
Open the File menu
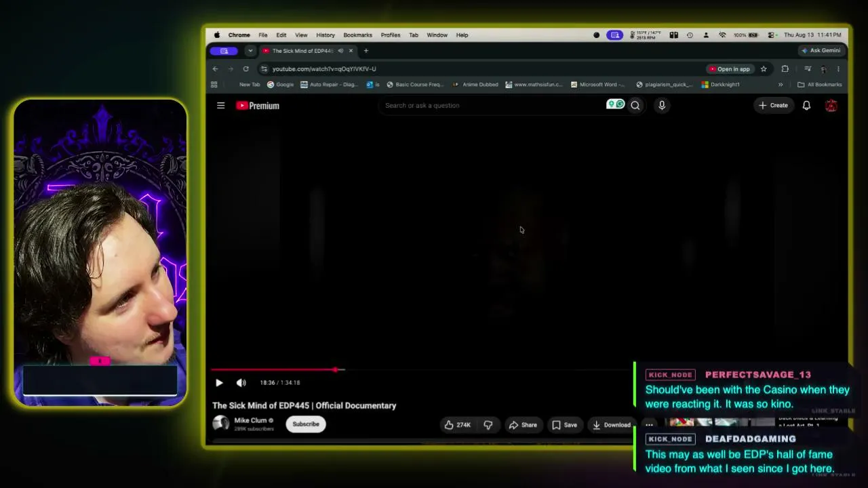(x=262, y=35)
